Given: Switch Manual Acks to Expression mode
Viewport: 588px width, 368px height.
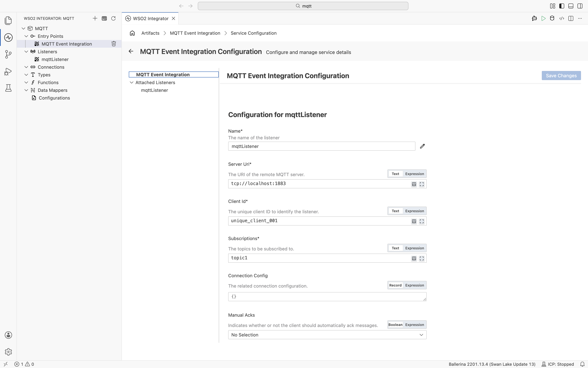Looking at the screenshot, I should click(x=415, y=325).
